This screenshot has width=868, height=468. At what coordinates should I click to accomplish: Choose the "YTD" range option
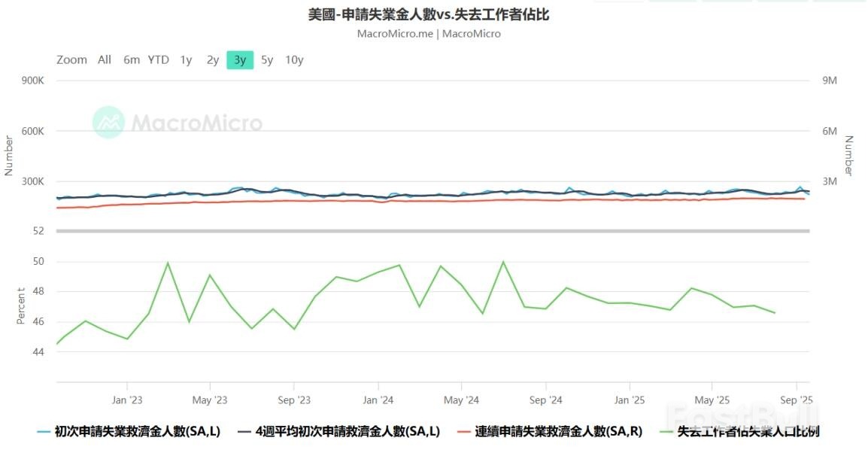(159, 59)
